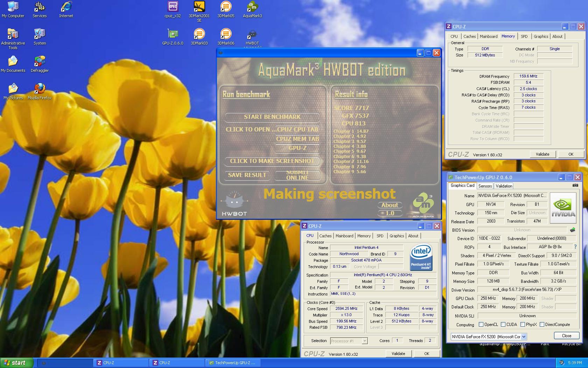Switch to Sensors tab in GPU-Z
This screenshot has height=368, width=588.
pyautogui.click(x=485, y=186)
